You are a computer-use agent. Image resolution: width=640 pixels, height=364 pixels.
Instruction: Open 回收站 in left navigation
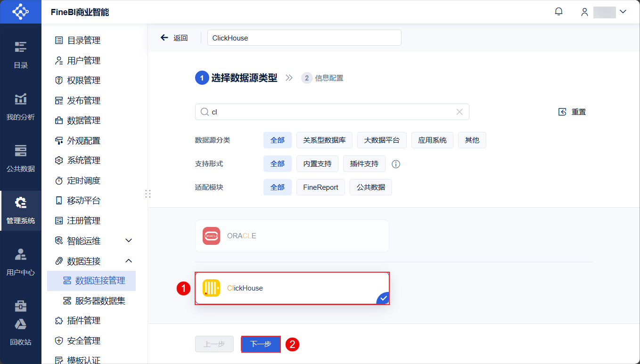pos(21,332)
